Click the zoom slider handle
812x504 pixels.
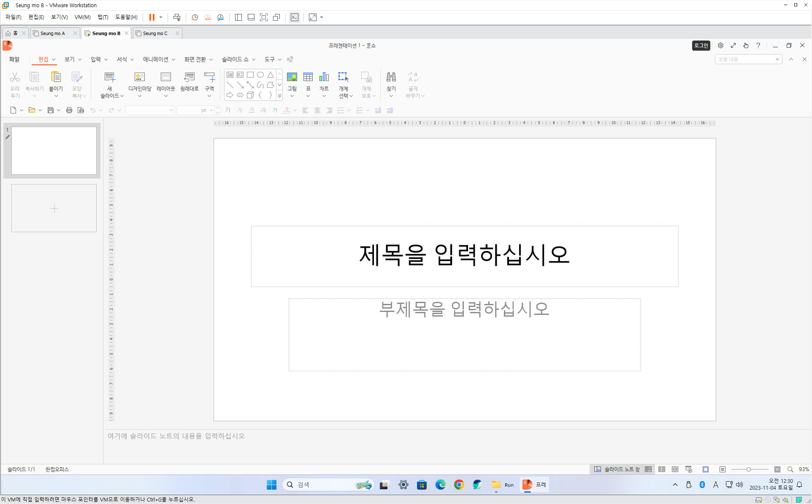[x=749, y=469]
